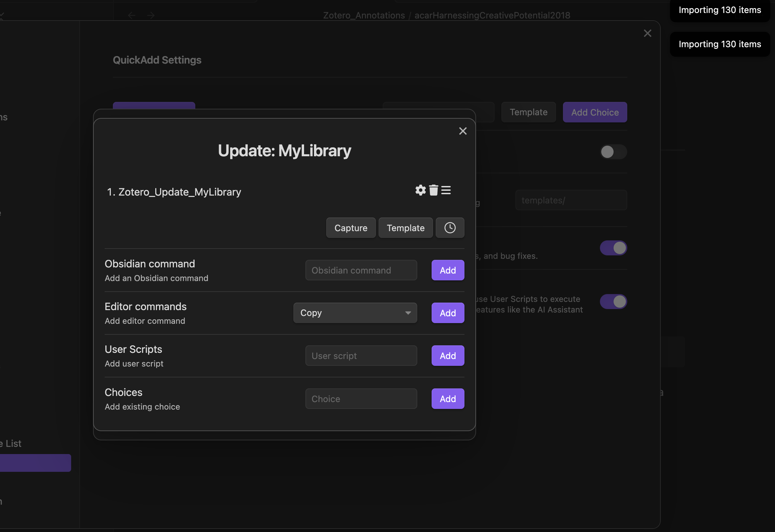Viewport: 775px width, 532px height.
Task: Toggle the switch beside 'and bug fixes' text
Action: pyautogui.click(x=614, y=248)
